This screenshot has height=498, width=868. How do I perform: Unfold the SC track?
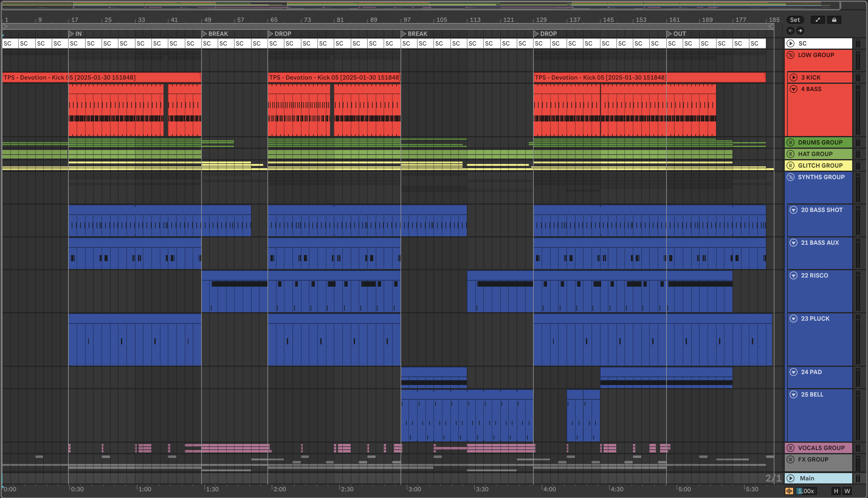coord(790,43)
